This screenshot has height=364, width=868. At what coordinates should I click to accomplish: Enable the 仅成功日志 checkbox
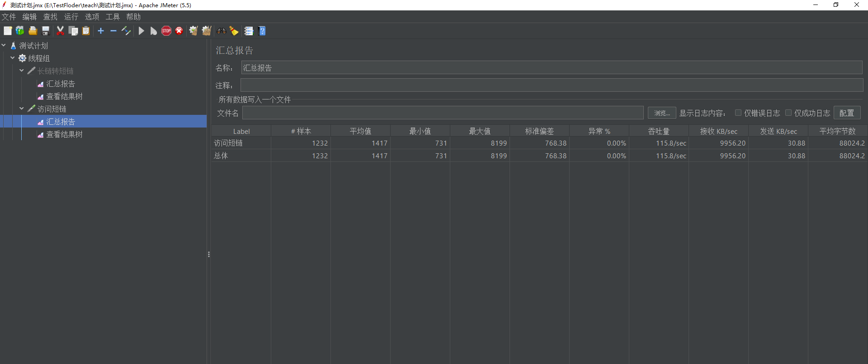point(788,113)
